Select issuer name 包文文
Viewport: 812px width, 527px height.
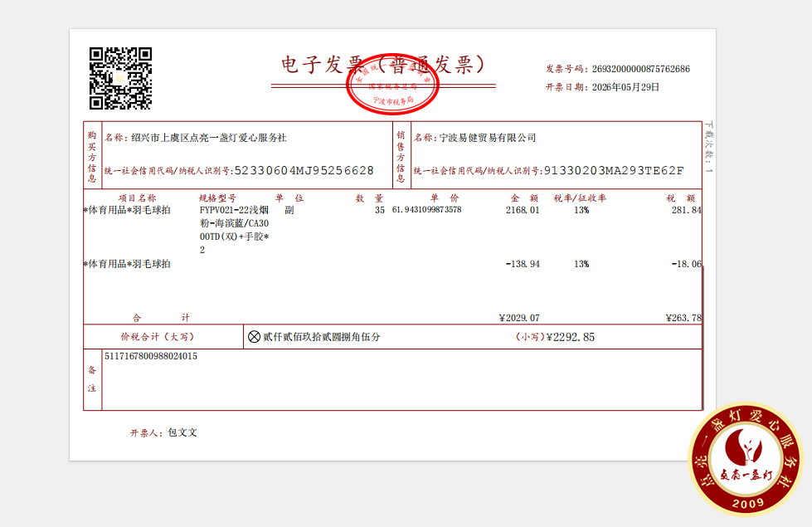[182, 432]
